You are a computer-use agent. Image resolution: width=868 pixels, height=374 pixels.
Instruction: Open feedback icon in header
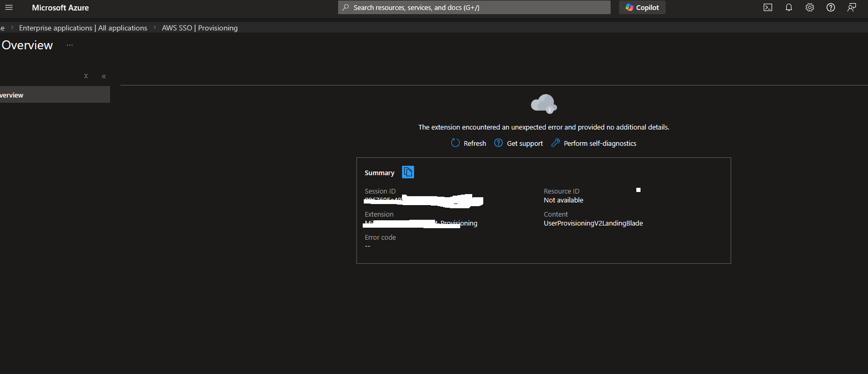[852, 7]
